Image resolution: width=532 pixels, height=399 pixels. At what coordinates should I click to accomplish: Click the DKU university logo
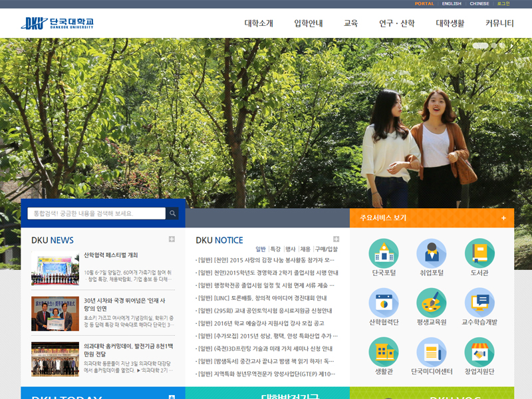50,22
